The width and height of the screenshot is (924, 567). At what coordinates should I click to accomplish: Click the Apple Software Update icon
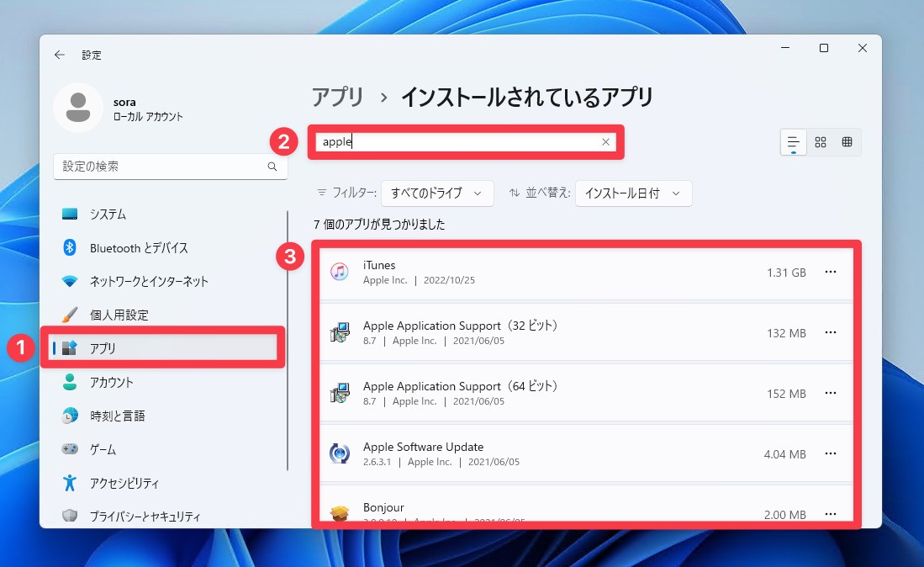tap(340, 453)
